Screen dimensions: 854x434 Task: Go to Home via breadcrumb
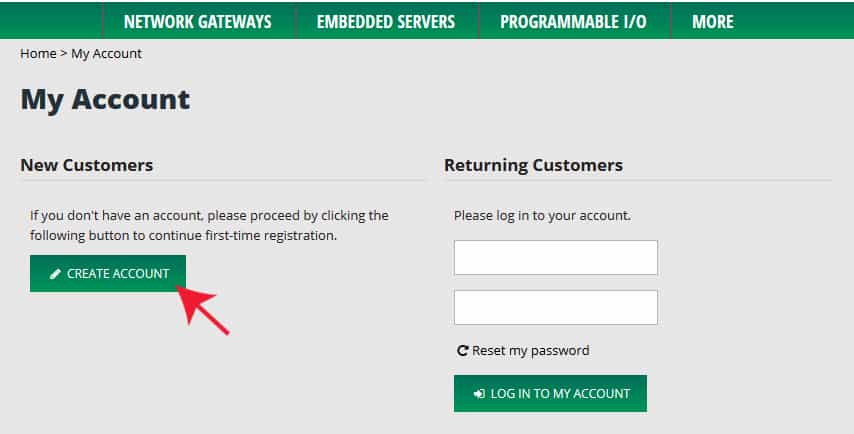click(38, 53)
